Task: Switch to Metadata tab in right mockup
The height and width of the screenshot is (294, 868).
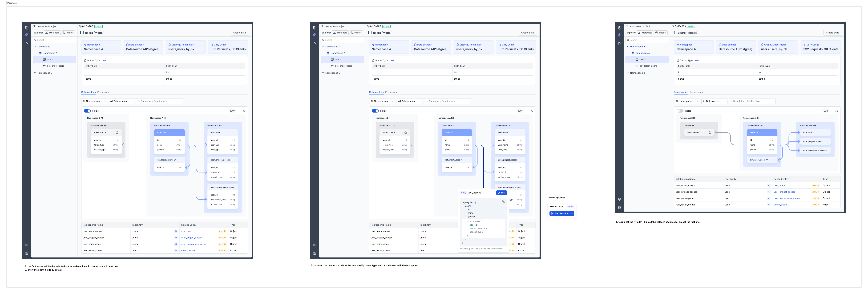Action: pos(645,33)
